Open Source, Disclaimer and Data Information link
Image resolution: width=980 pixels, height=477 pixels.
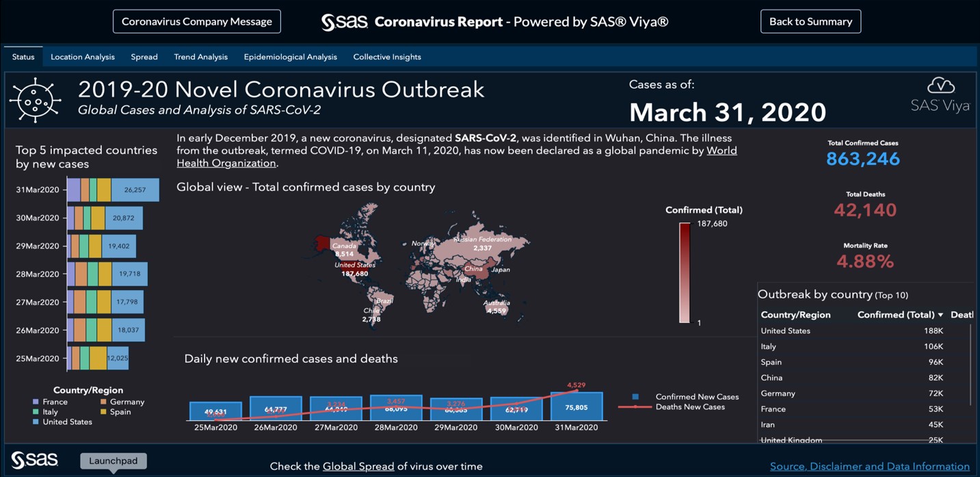click(870, 466)
